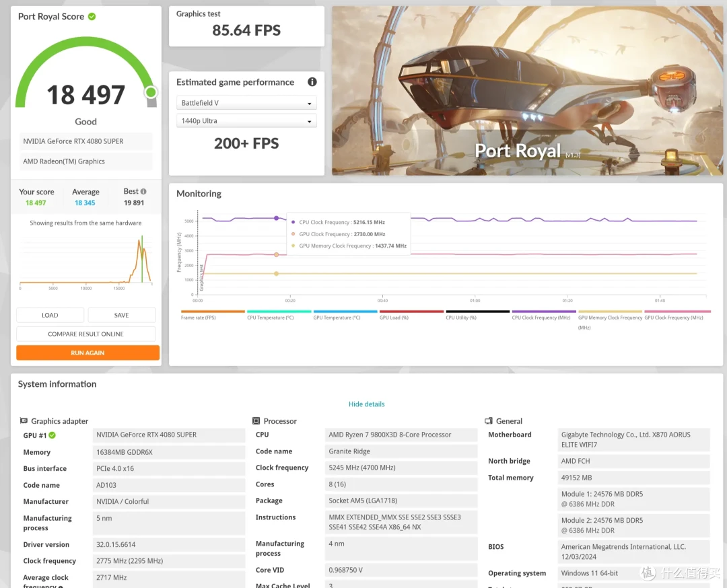This screenshot has height=588, width=727.
Task: Click the purple CPU clock data point on chart
Action: pyautogui.click(x=277, y=218)
